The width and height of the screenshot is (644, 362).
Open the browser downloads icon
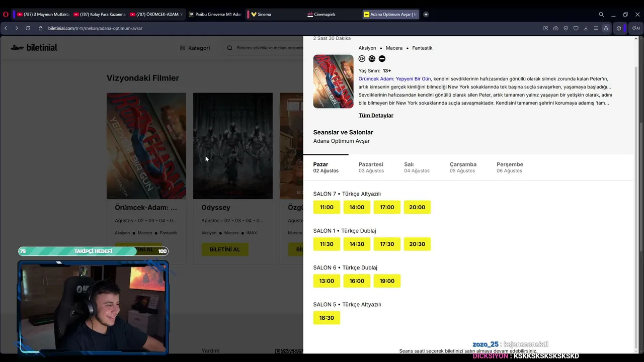(586, 28)
